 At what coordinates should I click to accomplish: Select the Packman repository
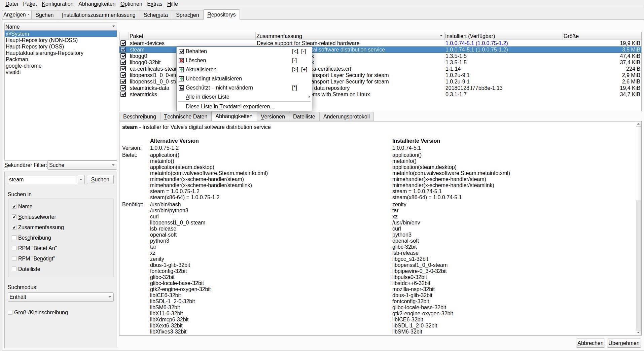(61, 59)
